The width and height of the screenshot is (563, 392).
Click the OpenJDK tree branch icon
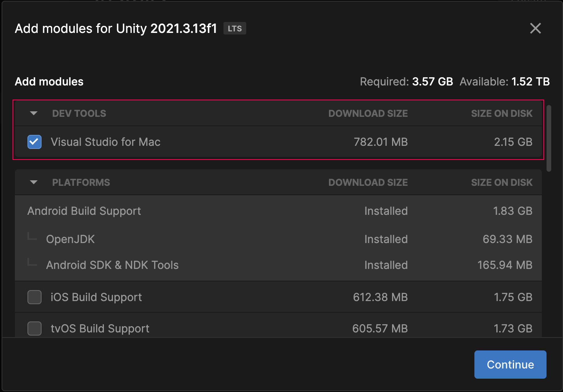32,236
